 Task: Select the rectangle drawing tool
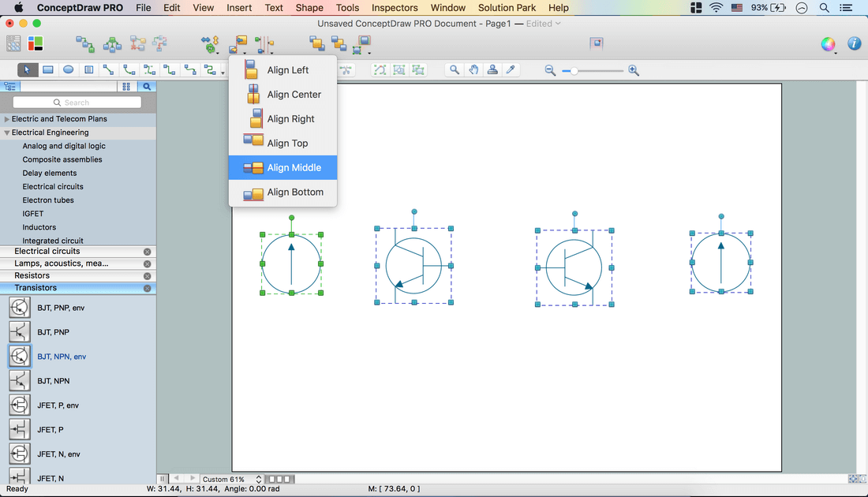[48, 69]
